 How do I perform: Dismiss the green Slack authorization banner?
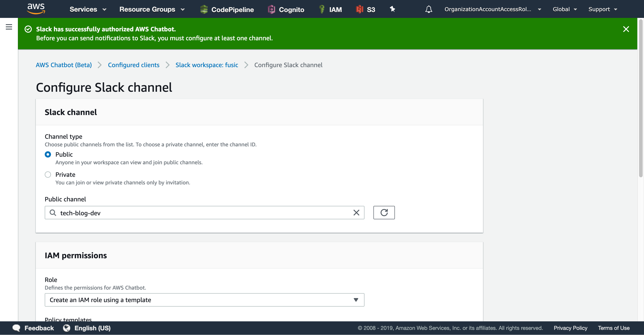626,29
